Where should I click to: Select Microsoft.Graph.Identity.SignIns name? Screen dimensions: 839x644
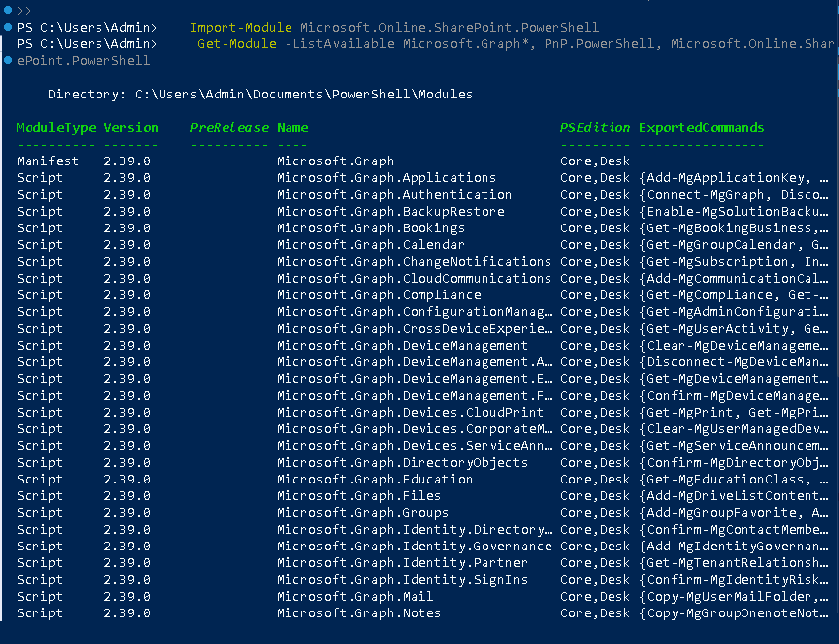pyautogui.click(x=403, y=580)
